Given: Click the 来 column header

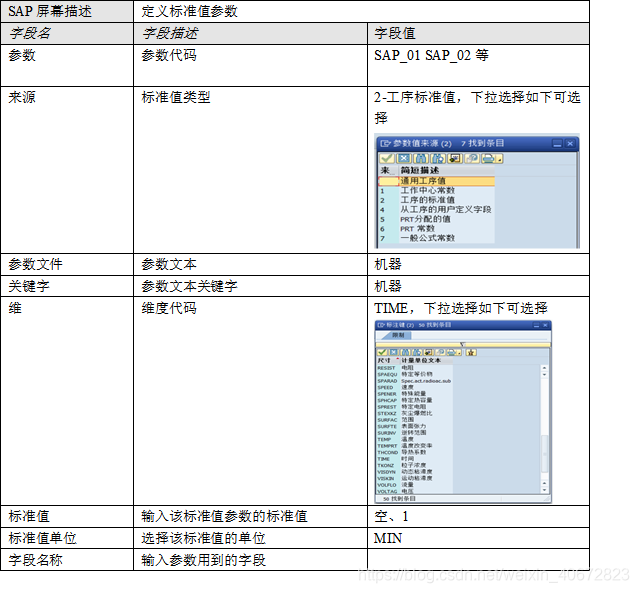Looking at the screenshot, I should (x=388, y=170).
